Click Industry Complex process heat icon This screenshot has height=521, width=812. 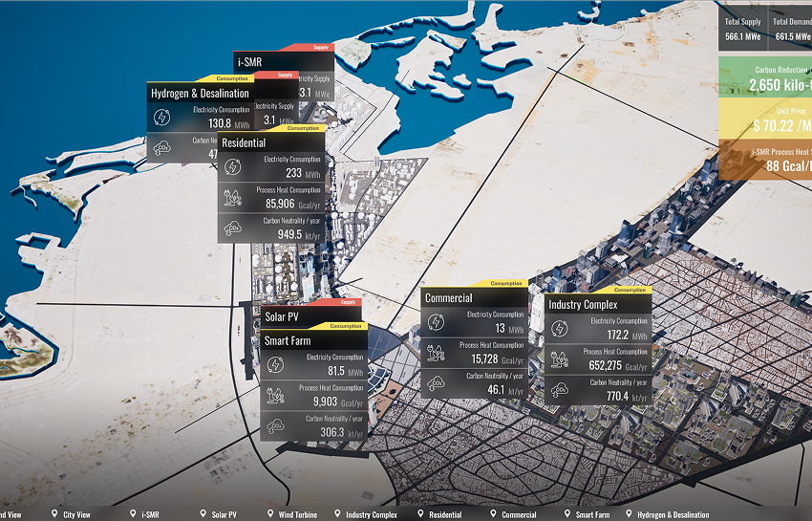(x=560, y=359)
